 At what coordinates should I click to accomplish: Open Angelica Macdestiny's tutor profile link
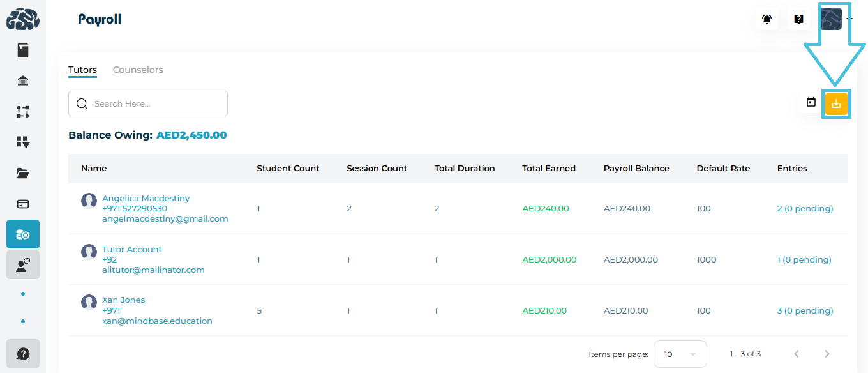[x=146, y=198]
